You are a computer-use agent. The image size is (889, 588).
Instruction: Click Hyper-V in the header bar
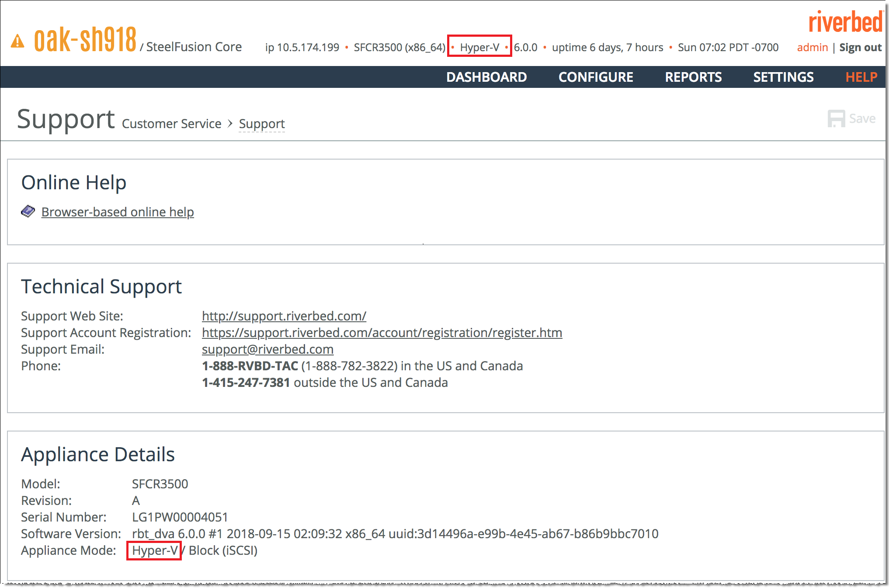pos(479,47)
